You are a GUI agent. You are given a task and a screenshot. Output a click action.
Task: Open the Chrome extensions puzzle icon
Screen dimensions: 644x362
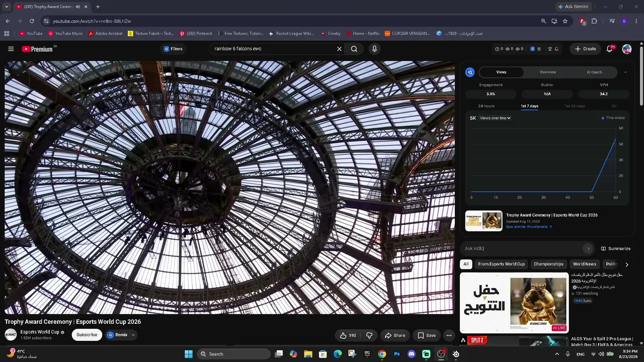594,21
